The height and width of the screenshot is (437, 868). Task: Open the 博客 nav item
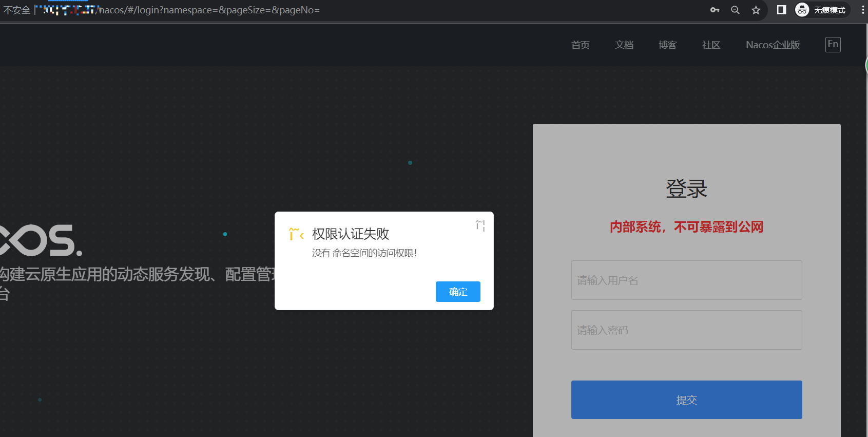pyautogui.click(x=668, y=45)
